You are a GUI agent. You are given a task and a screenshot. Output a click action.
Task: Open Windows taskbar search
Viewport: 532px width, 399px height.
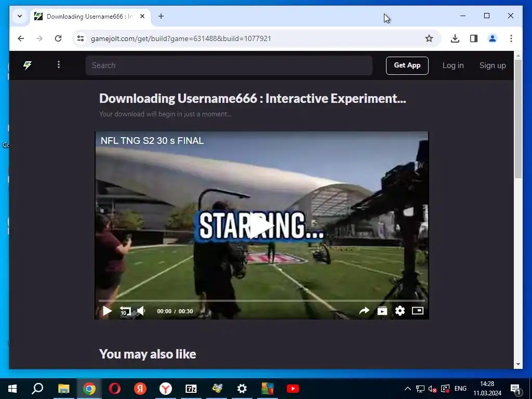click(37, 389)
